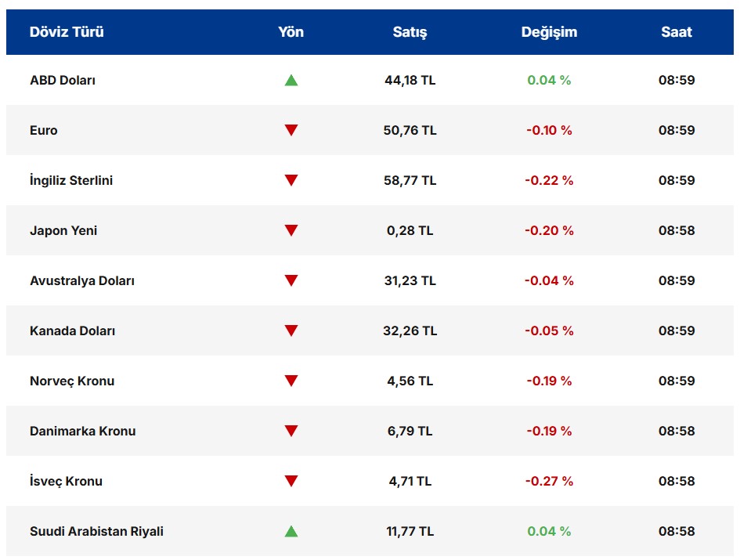
Task: Click the down arrow beside İngiliz Sterlini
Action: pos(291,180)
